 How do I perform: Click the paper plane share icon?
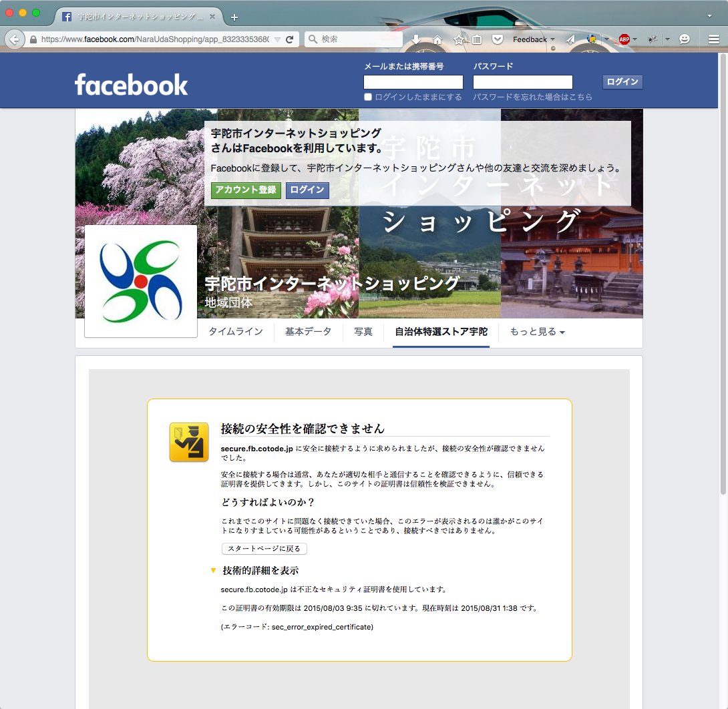(570, 39)
